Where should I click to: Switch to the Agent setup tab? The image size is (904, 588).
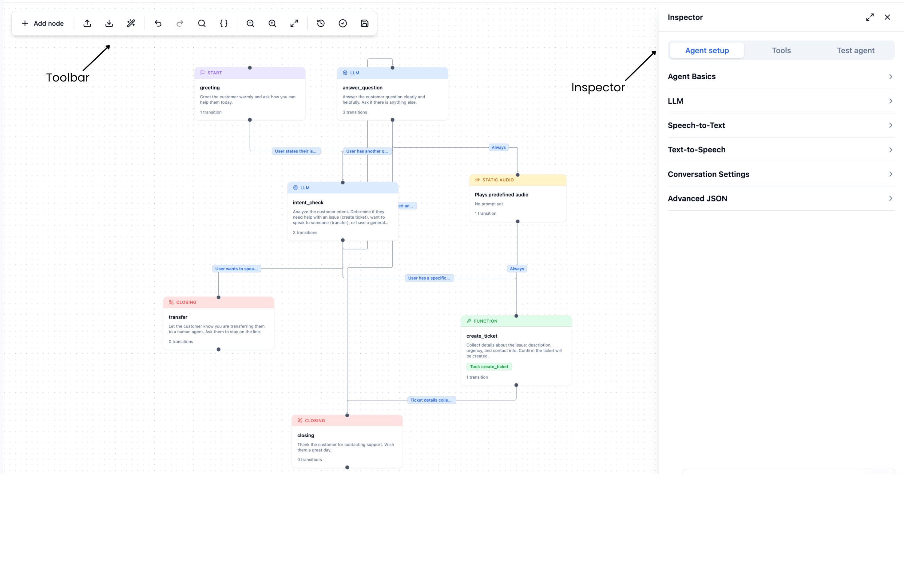pos(707,50)
